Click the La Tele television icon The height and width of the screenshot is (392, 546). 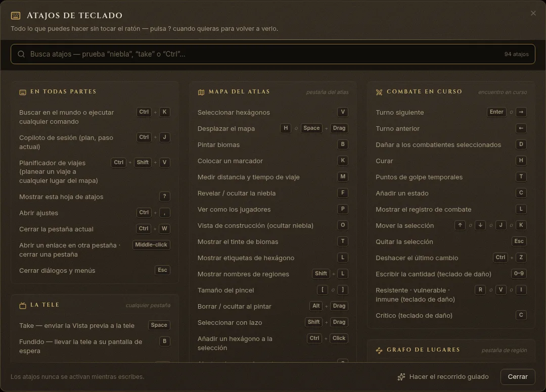point(23,306)
